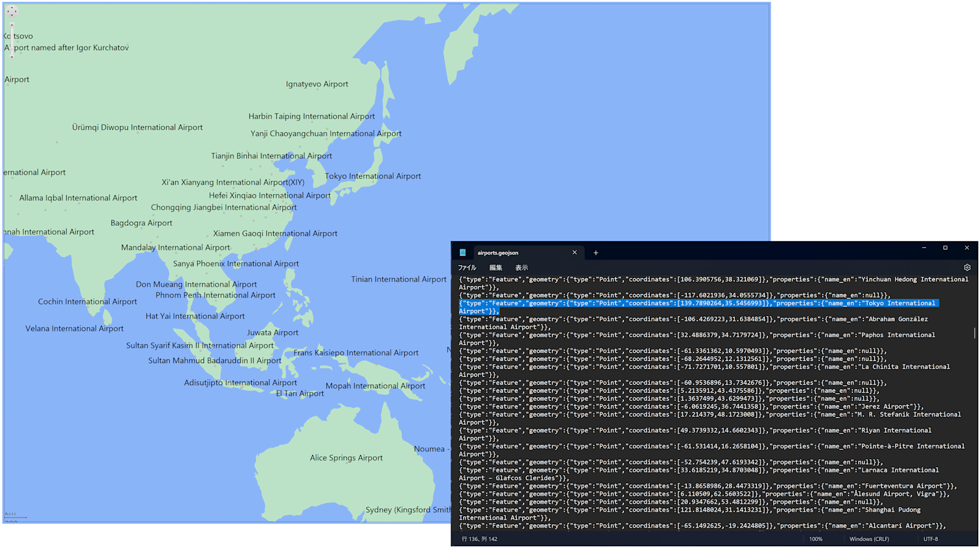Screen dimensions: 980x548
Task: Close the airports.geojson tab
Action: tap(575, 252)
